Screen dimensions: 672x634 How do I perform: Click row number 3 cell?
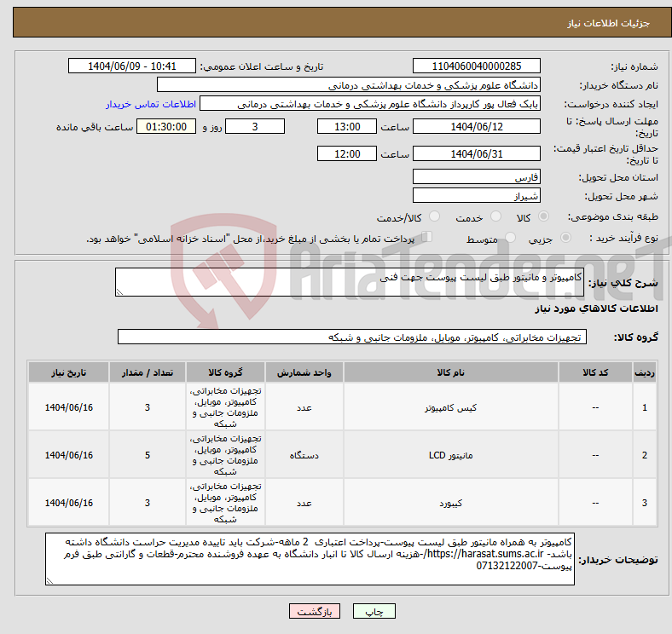coord(644,503)
